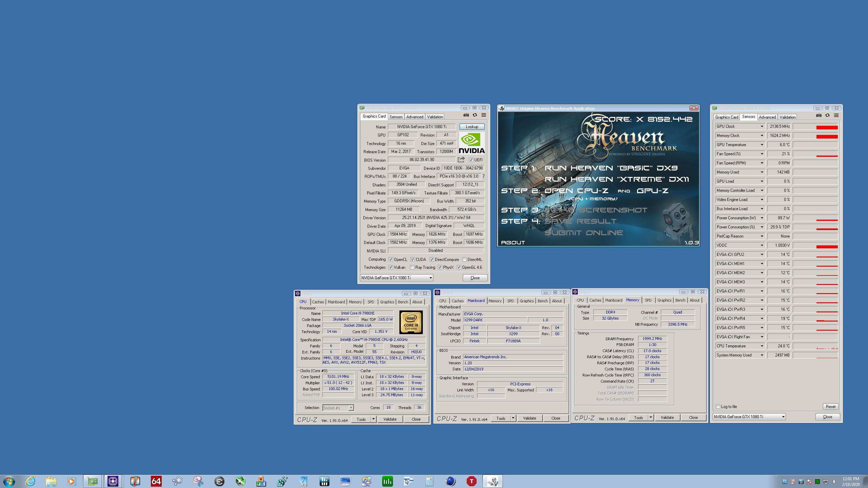The height and width of the screenshot is (488, 868).
Task: Open the thermometer temperature app on taskbar
Action: (x=135, y=481)
